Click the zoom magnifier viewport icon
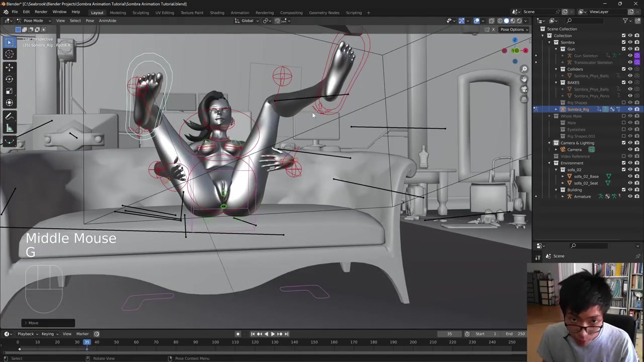 pos(524,69)
